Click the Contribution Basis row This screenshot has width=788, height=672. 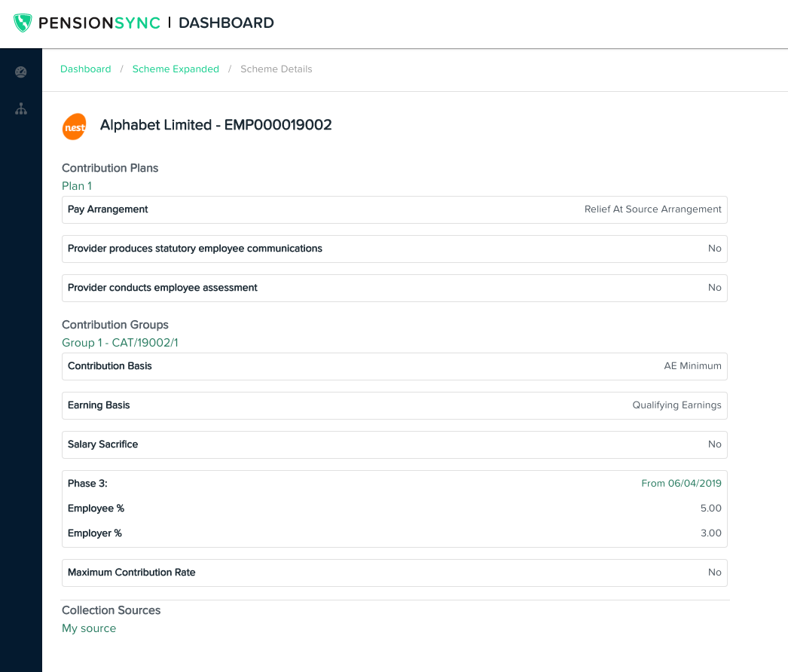point(394,366)
